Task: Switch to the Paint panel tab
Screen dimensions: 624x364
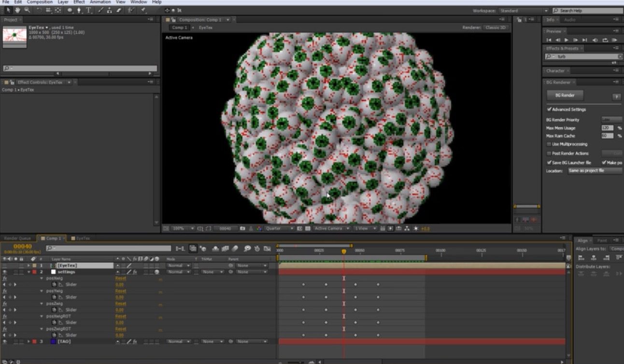Action: tap(602, 240)
